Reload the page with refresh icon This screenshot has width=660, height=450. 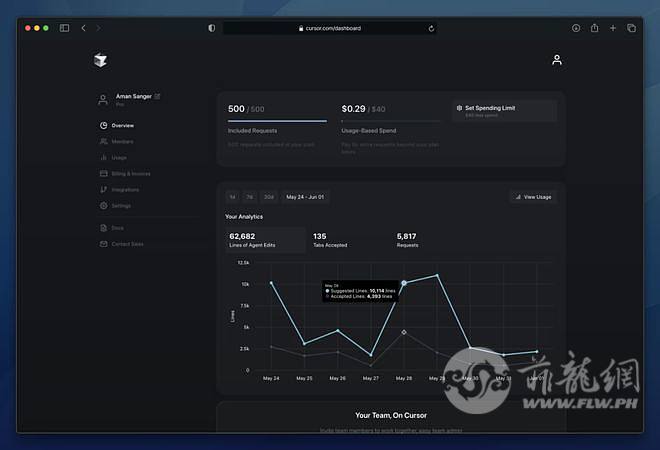[431, 28]
